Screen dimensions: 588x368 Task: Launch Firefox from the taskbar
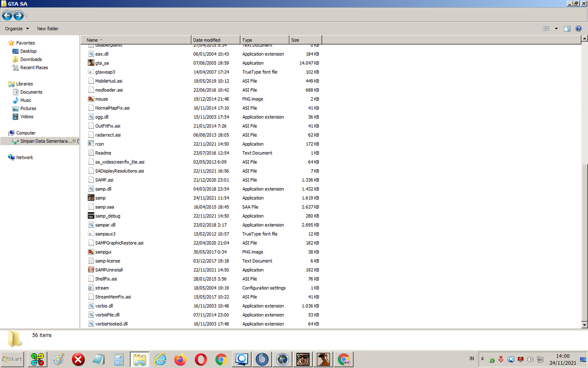(x=181, y=359)
